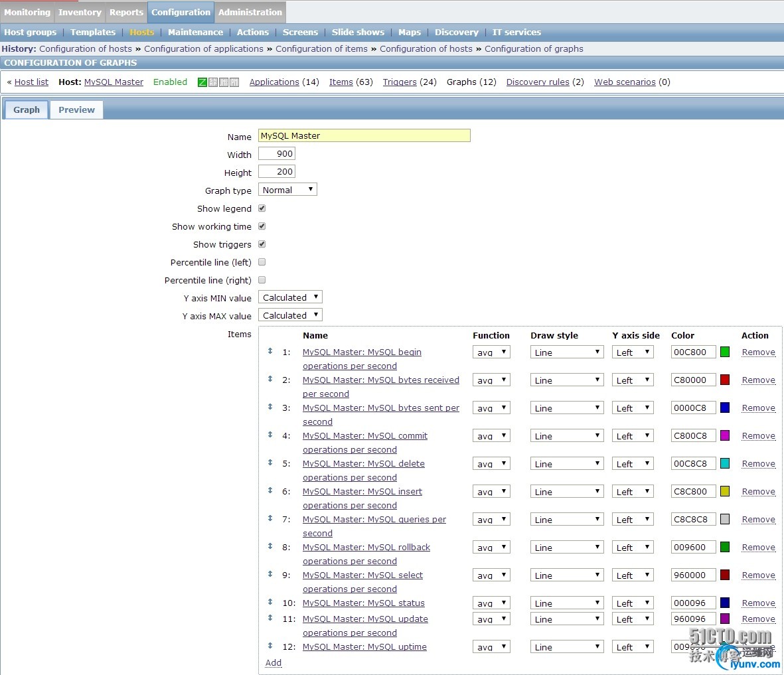Pick the red C80000 color swatch

click(x=724, y=380)
